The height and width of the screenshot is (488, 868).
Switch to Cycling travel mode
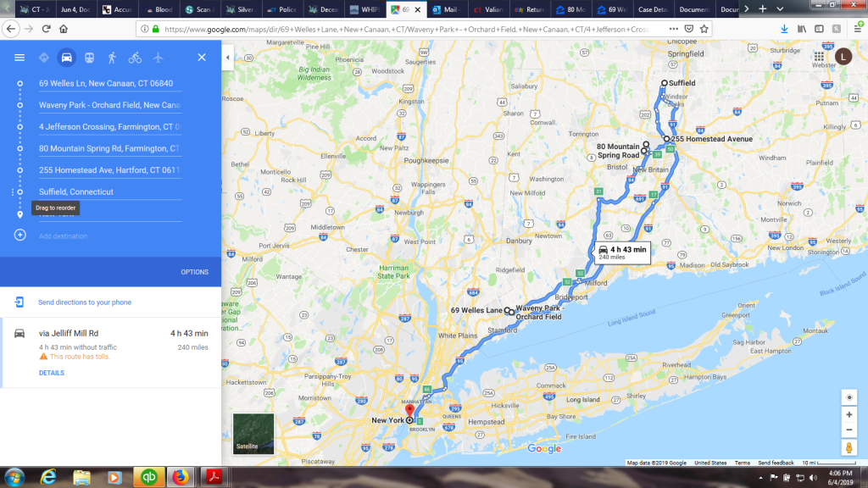(x=135, y=58)
